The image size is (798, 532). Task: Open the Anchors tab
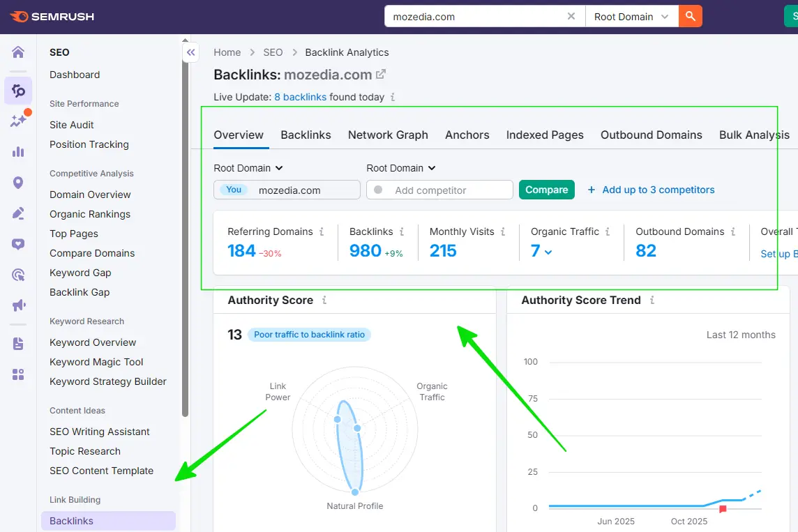coord(467,135)
